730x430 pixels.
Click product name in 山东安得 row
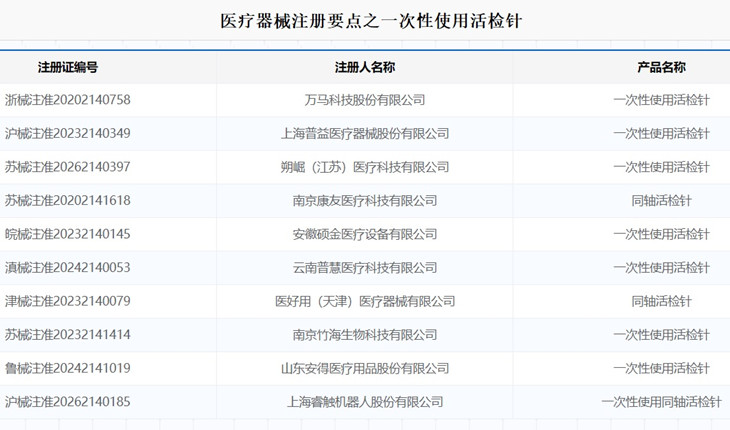coord(661,368)
